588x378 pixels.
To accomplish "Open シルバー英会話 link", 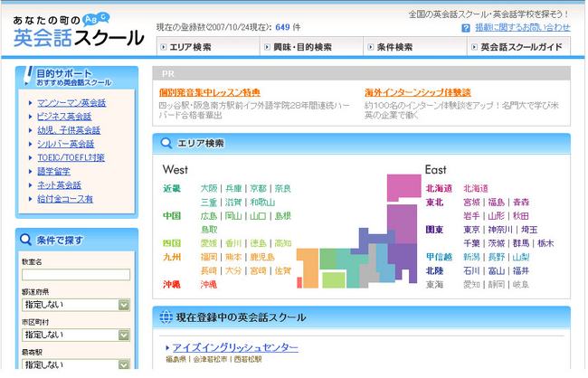I will pyautogui.click(x=66, y=144).
